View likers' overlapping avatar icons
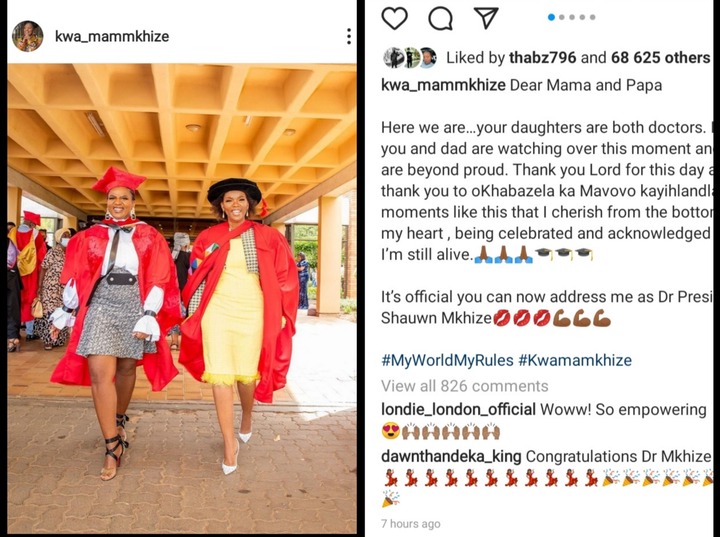The height and width of the screenshot is (537, 720). (410, 58)
